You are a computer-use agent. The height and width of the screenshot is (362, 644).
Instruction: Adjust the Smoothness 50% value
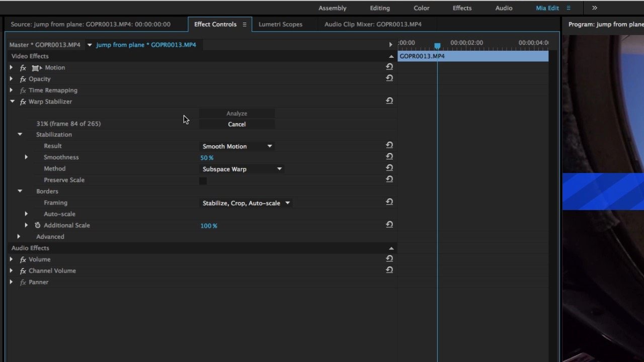point(207,157)
